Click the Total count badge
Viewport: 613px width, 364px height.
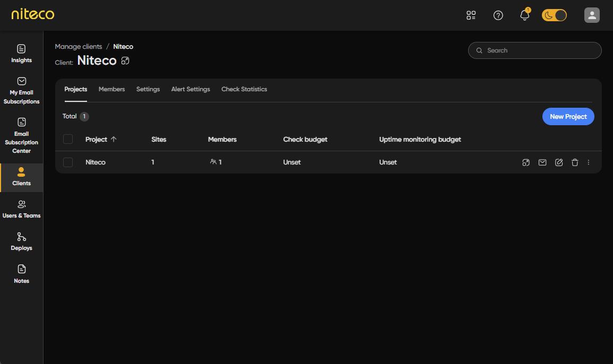84,117
